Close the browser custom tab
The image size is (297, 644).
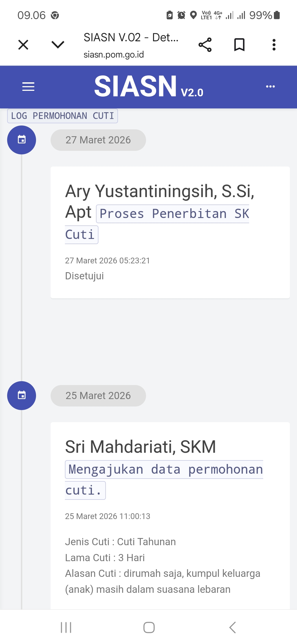(x=23, y=45)
